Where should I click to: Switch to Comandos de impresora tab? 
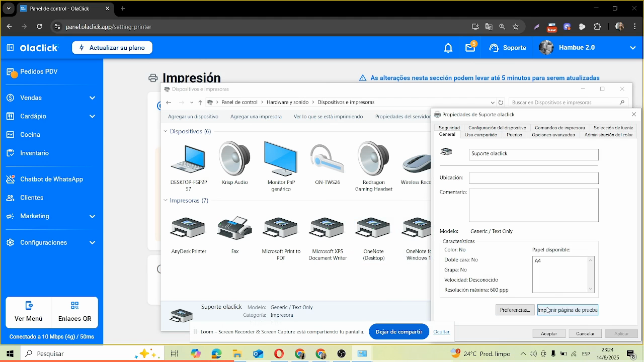click(559, 128)
